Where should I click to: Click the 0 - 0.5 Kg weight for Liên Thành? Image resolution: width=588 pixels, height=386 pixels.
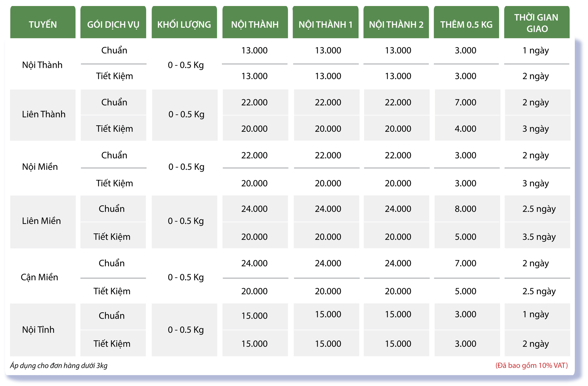(x=186, y=115)
